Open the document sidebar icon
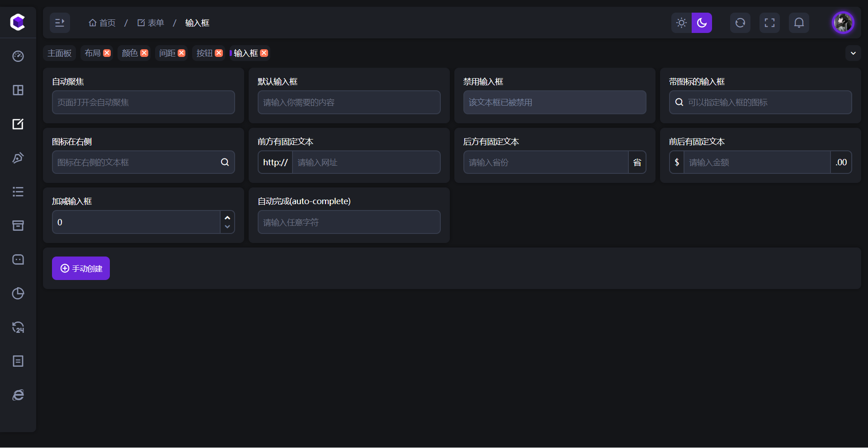Image resolution: width=868 pixels, height=448 pixels. click(x=18, y=361)
